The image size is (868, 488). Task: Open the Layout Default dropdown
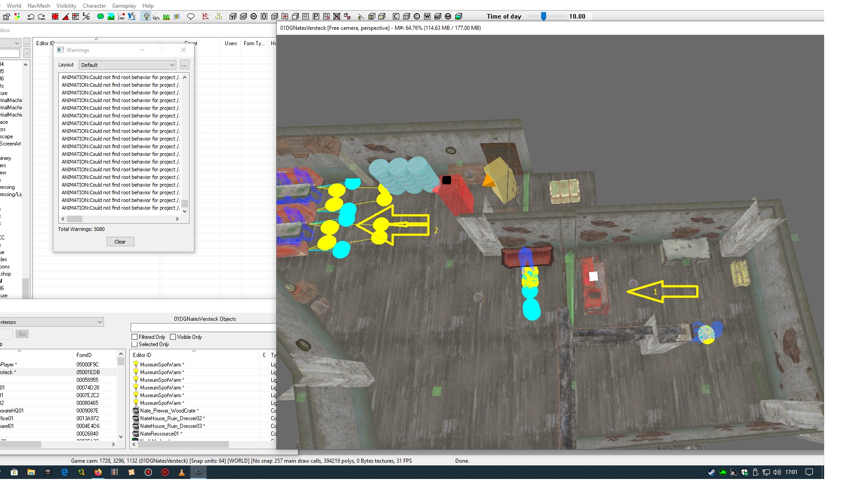tap(127, 65)
